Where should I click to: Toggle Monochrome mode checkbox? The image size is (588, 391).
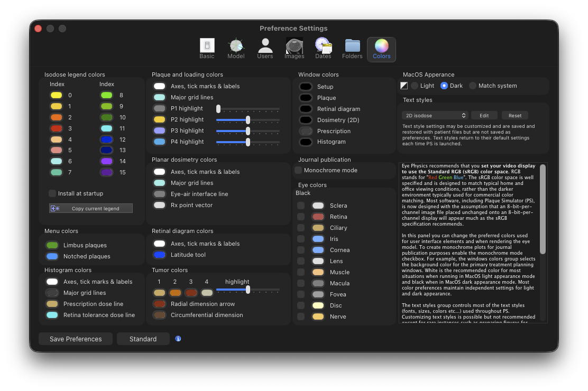(x=298, y=170)
